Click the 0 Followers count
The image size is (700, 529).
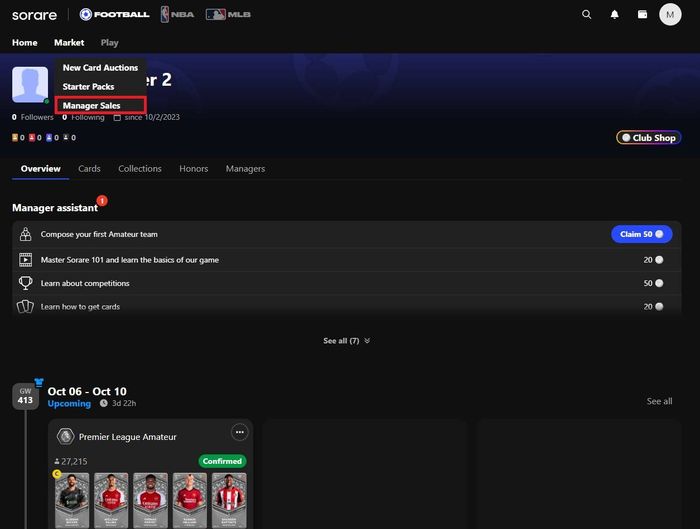33,117
